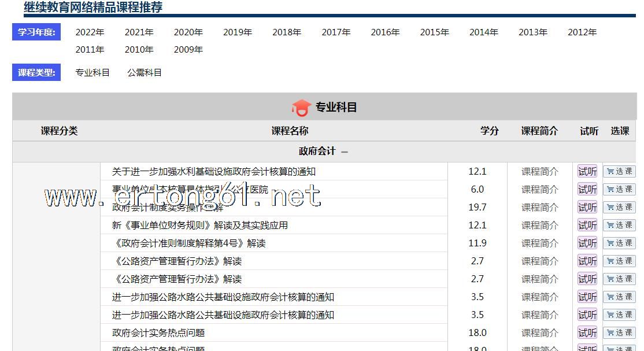
Task: Select the 2022年 study year
Action: pos(90,32)
